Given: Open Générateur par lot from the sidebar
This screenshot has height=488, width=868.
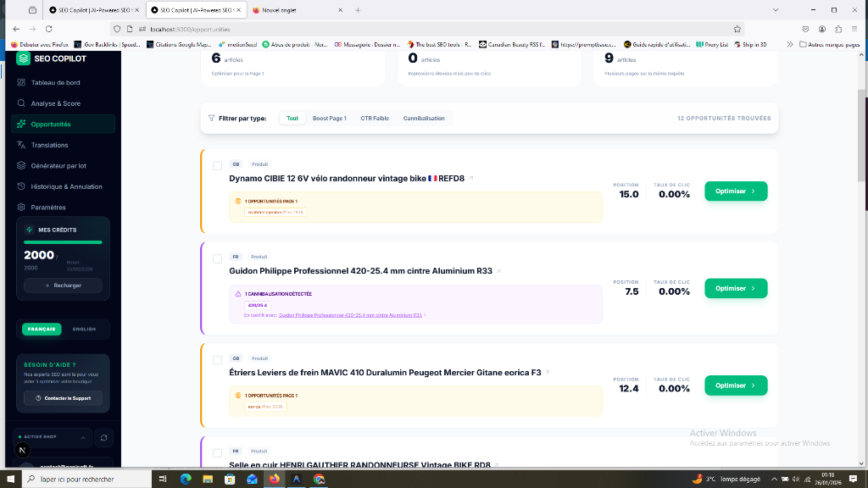Looking at the screenshot, I should pyautogui.click(x=58, y=166).
